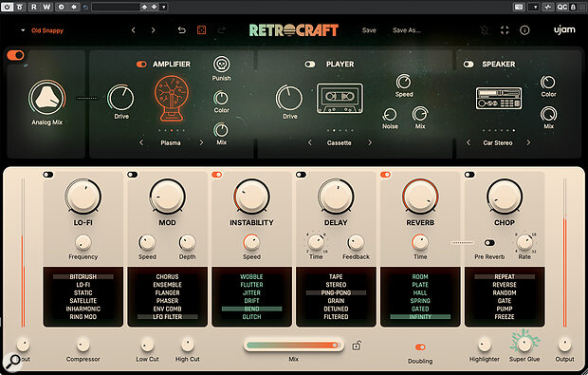Click the Player Speed knob
Image resolution: width=588 pixels, height=375 pixels.
[403, 82]
